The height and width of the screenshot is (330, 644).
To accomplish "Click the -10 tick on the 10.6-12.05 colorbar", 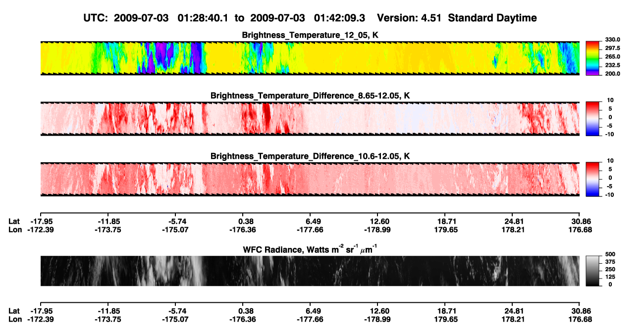I will [610, 195].
